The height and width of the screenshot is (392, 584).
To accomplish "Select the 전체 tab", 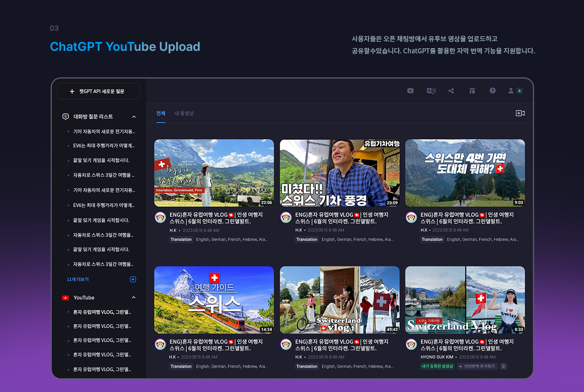I will [161, 113].
